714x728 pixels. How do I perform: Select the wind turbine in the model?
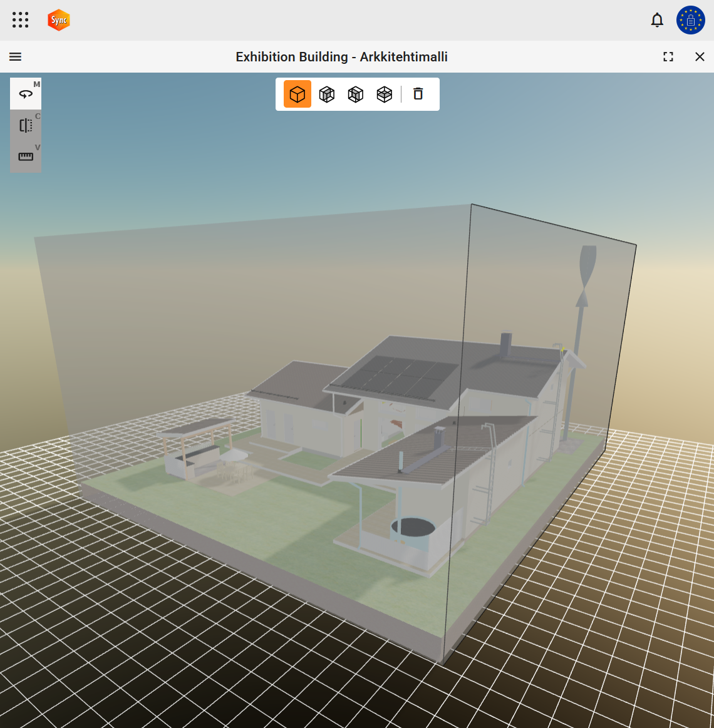point(581,326)
